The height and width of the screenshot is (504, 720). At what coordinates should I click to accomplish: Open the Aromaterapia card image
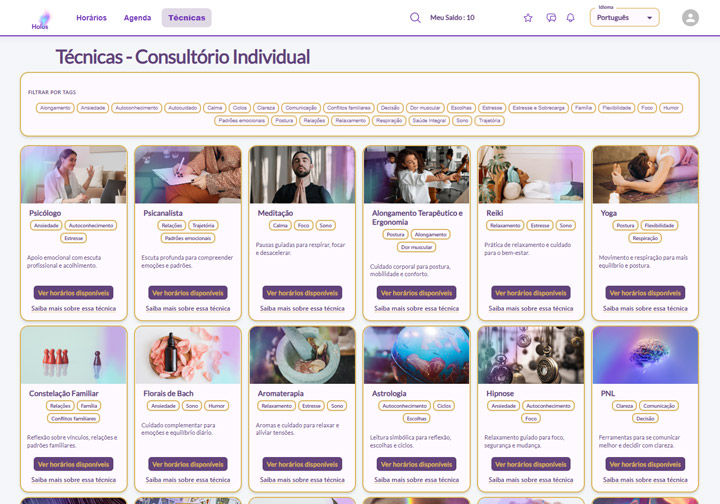tap(302, 355)
